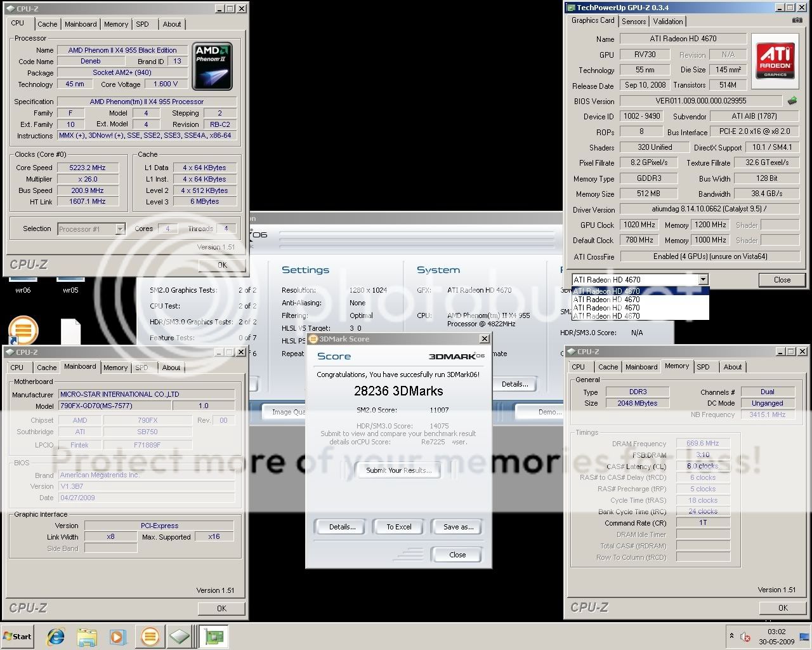The width and height of the screenshot is (812, 650).
Task: Click the 28236 3DMarks score text
Action: 398,391
